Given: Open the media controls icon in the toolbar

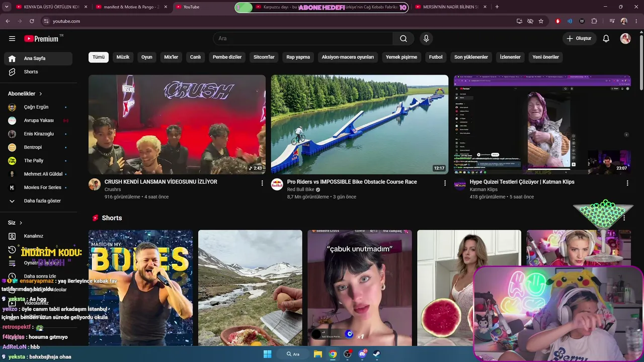Looking at the screenshot, I should pyautogui.click(x=612, y=21).
